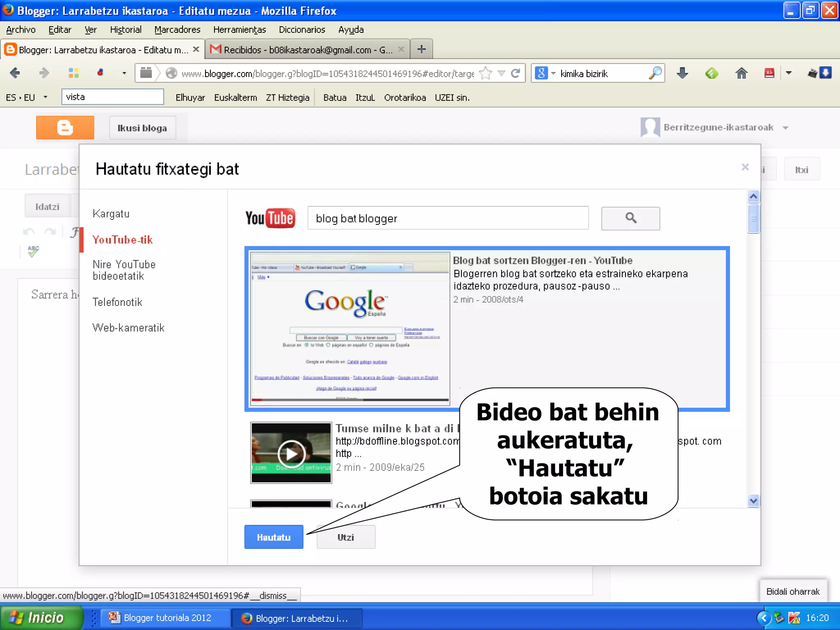Open the Marcadores menu
840x630 pixels.
pyautogui.click(x=177, y=30)
